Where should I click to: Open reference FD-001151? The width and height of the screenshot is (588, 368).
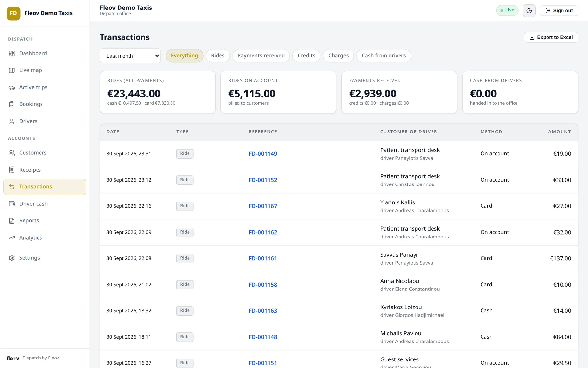coord(263,363)
